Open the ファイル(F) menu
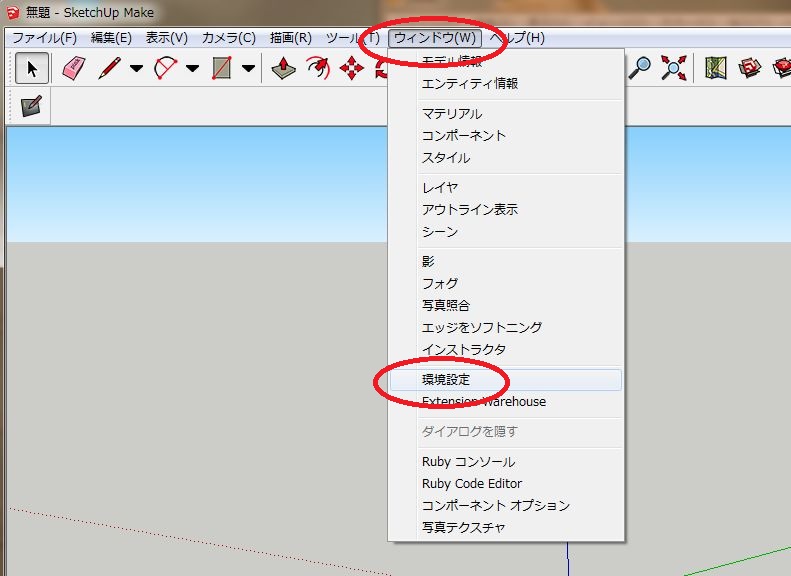791x576 pixels. (44, 38)
